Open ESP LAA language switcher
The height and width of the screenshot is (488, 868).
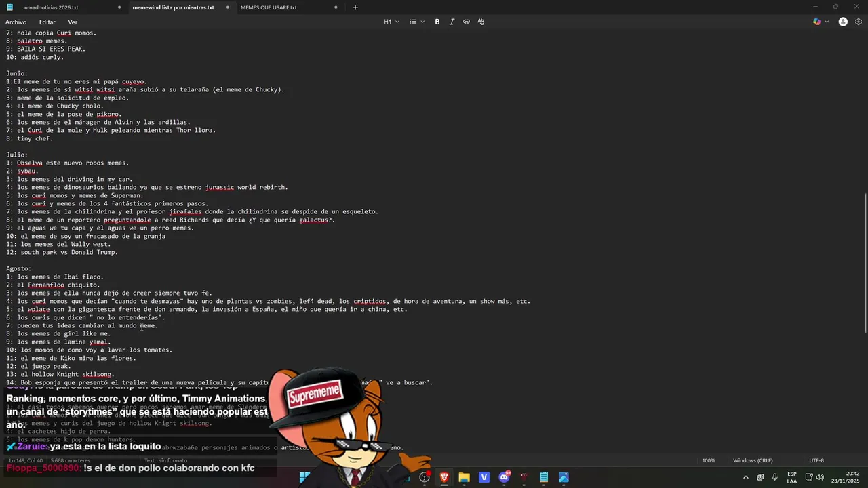(x=792, y=477)
